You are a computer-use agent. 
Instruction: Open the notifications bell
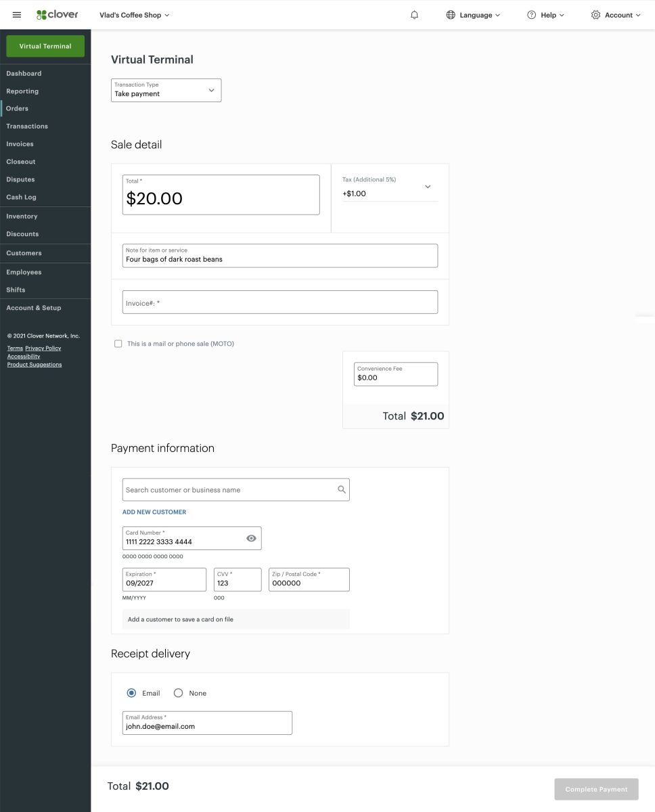[x=415, y=15]
